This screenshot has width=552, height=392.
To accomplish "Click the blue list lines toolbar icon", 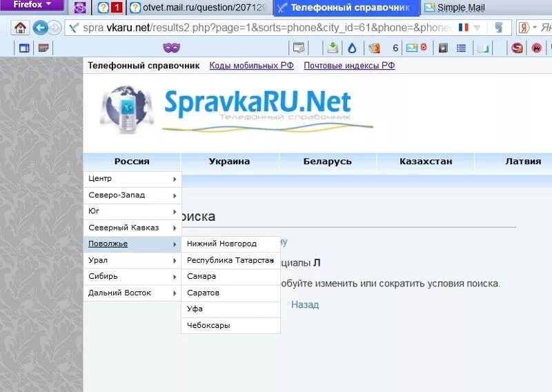I will (461, 48).
